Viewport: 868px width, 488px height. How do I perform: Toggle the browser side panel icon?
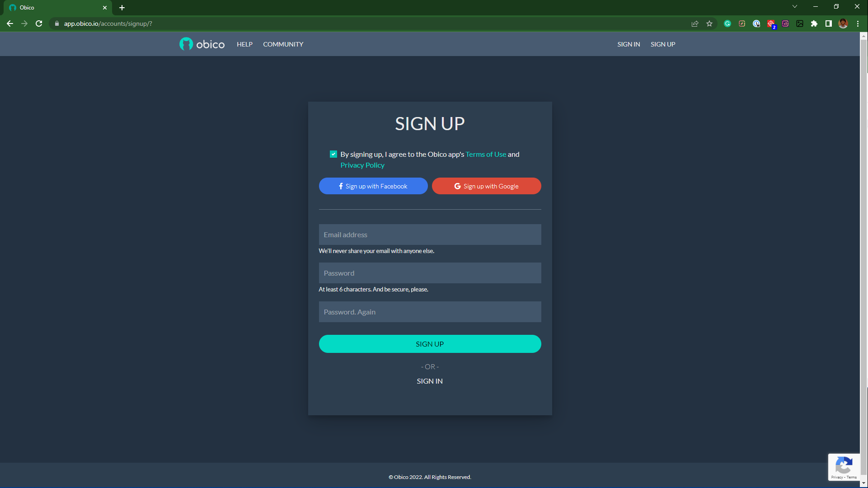click(829, 23)
